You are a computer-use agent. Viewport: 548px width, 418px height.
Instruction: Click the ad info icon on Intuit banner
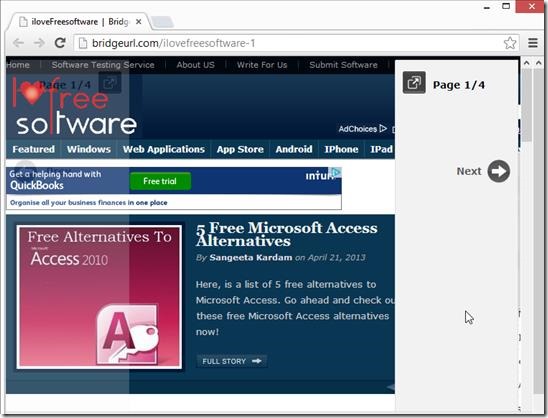click(x=336, y=172)
